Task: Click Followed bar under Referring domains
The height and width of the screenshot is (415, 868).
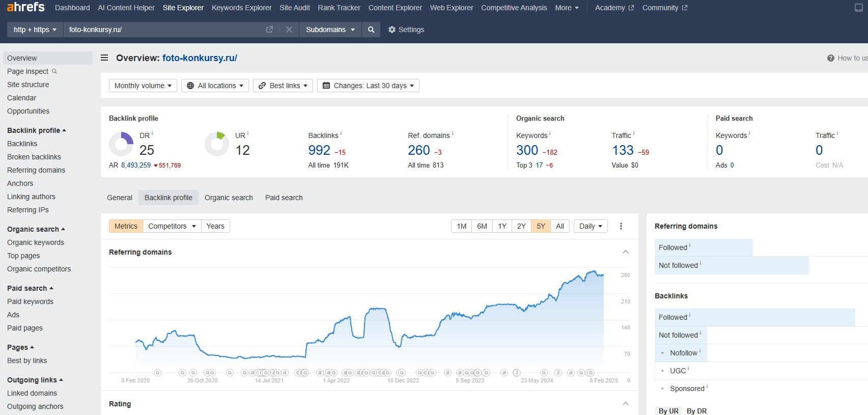Action: click(704, 247)
